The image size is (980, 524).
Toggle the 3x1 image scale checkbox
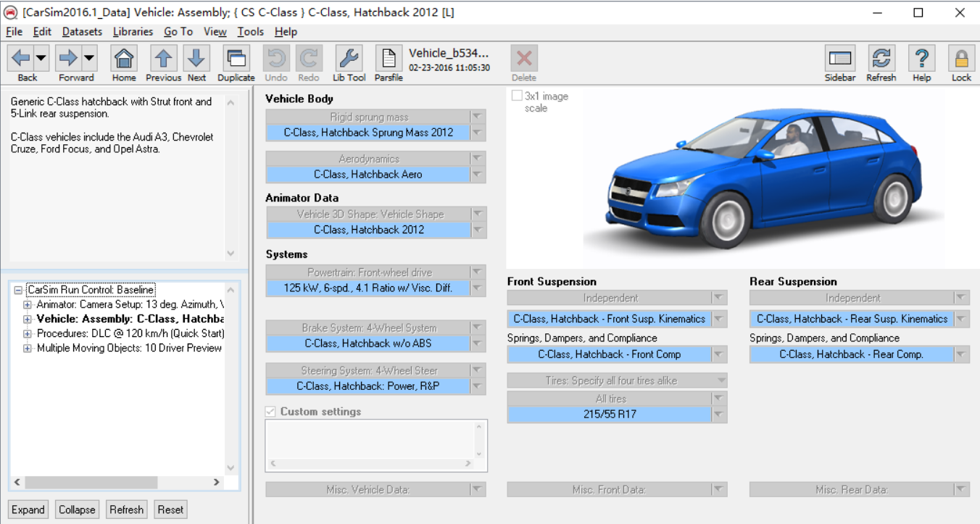[517, 96]
